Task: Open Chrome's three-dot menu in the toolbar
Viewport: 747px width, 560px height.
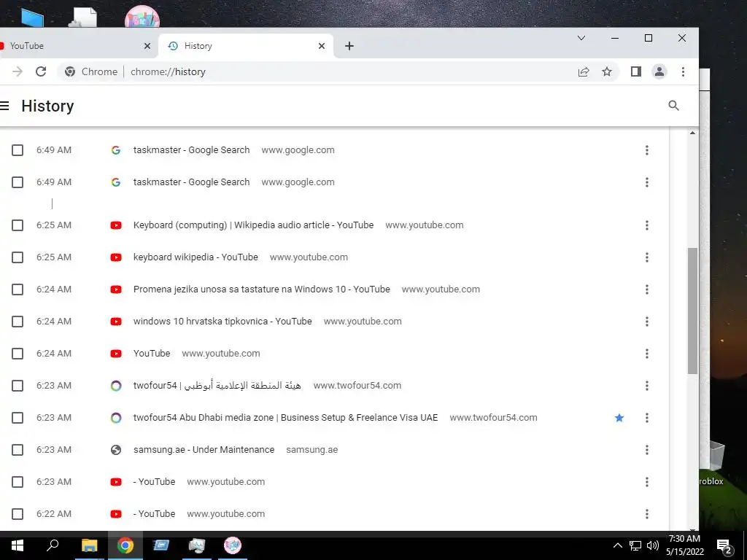Action: 683,71
